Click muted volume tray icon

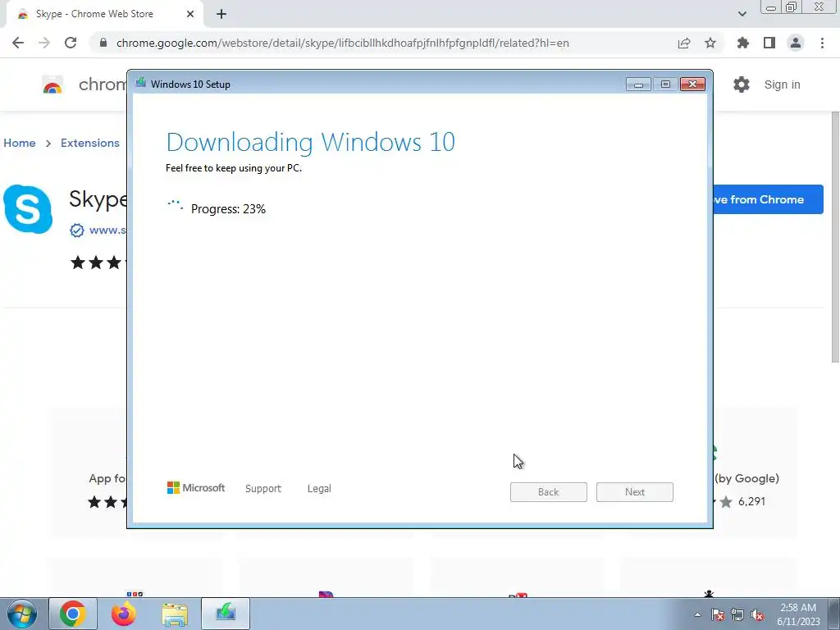[757, 615]
